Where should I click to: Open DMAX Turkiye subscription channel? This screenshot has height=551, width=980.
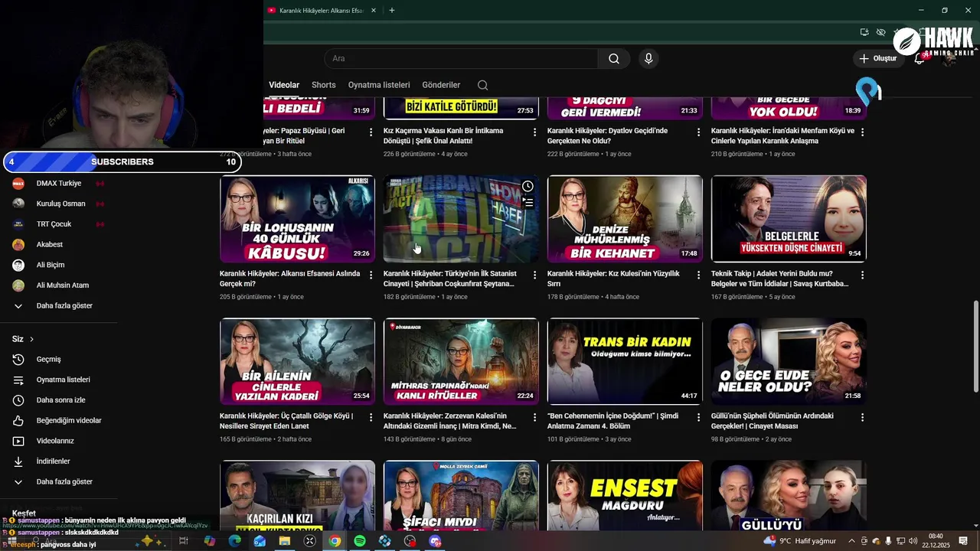pos(59,184)
